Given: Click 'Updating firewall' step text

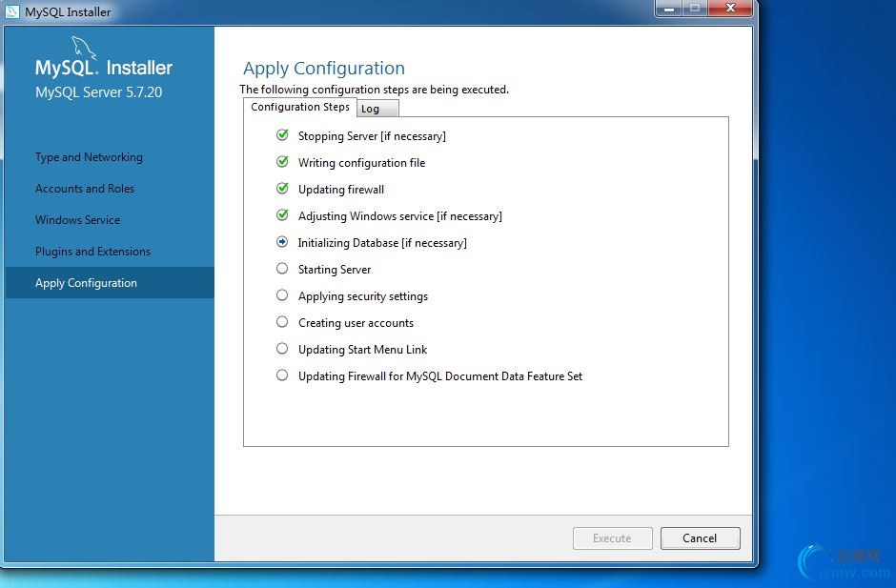Looking at the screenshot, I should tap(341, 190).
